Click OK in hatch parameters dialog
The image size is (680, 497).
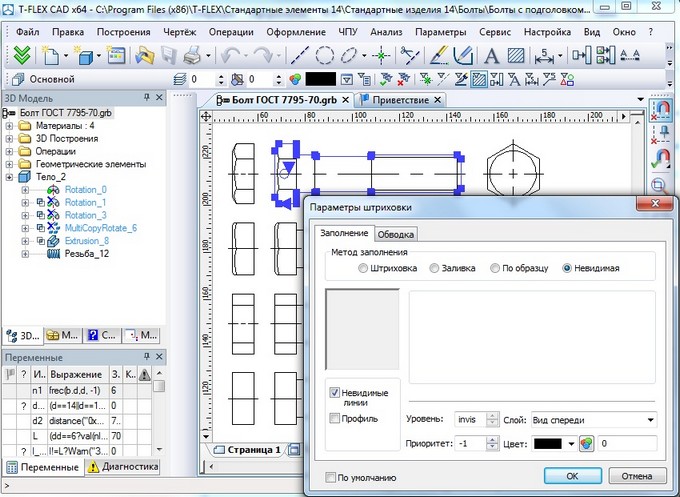point(572,476)
